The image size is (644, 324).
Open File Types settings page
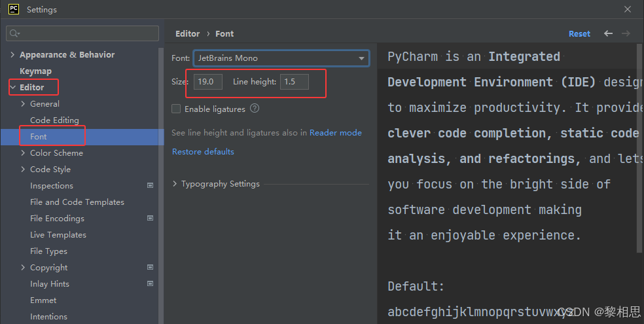coord(48,251)
